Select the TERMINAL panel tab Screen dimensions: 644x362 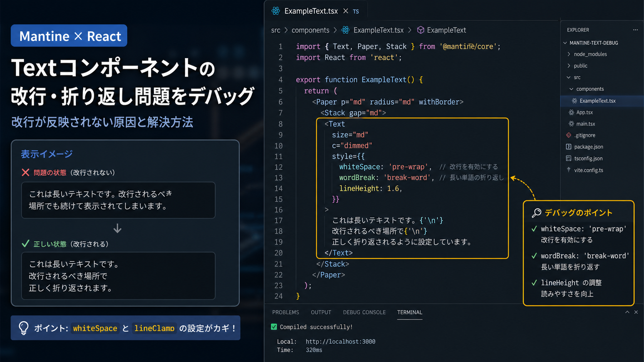point(410,312)
